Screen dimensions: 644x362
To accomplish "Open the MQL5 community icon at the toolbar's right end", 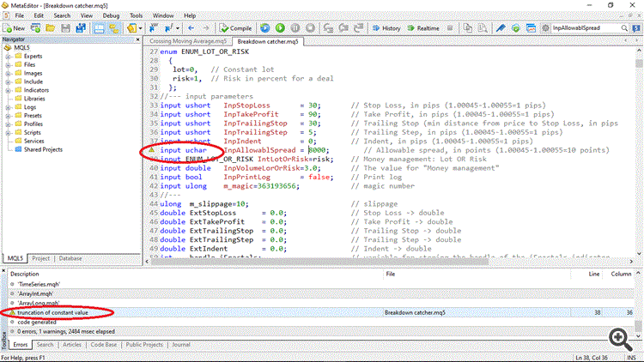I will coord(636,28).
